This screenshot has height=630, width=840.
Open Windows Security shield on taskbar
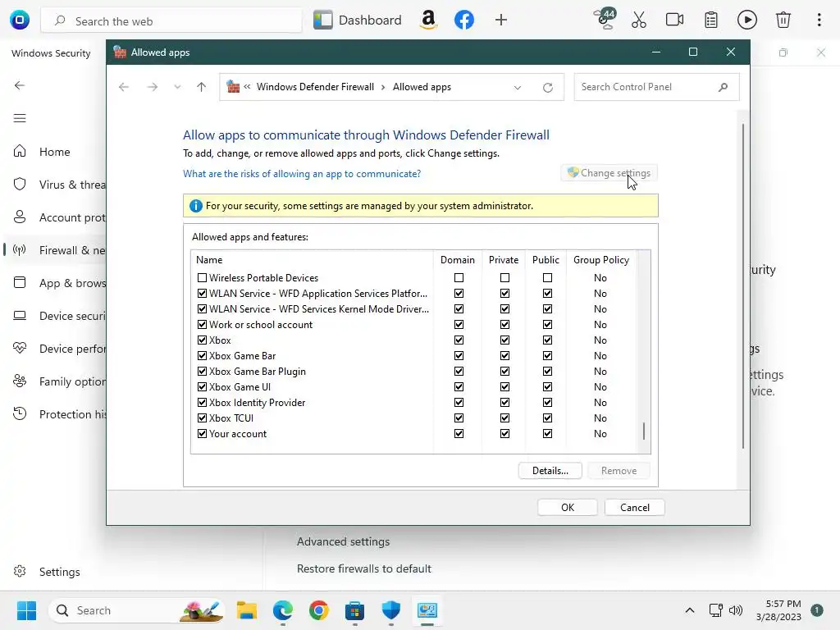[391, 610]
